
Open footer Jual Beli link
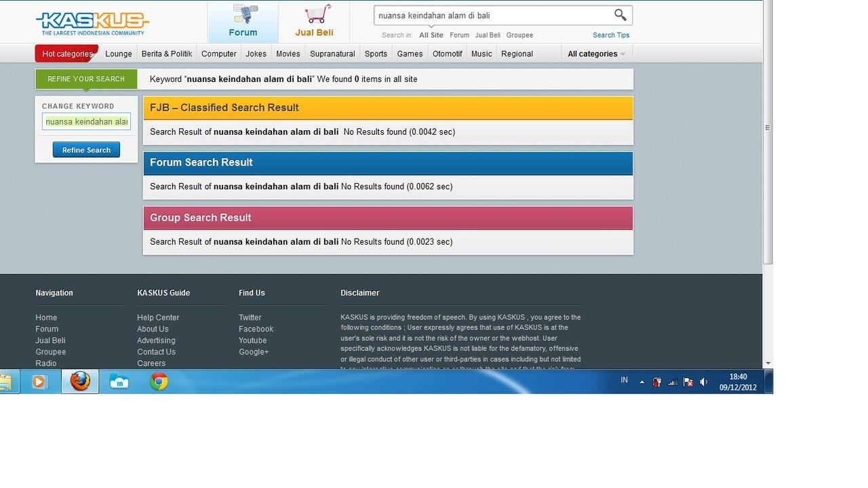tap(50, 341)
